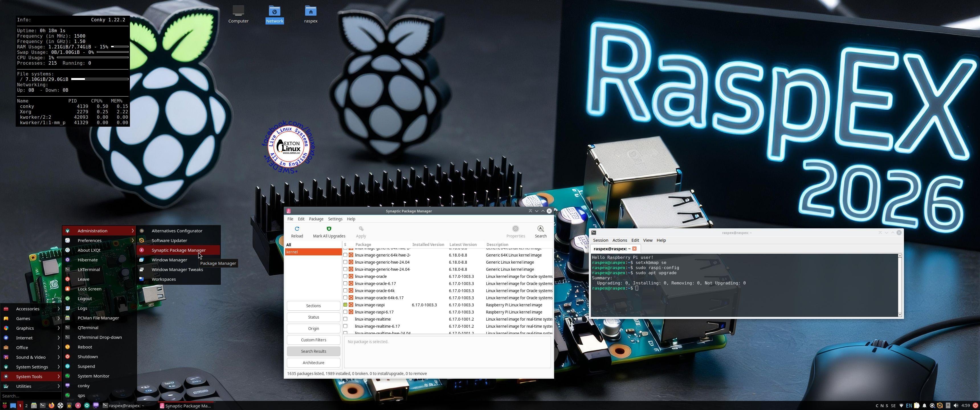Click the Reload icon in Synaptic
This screenshot has height=410, width=980.
point(297,229)
